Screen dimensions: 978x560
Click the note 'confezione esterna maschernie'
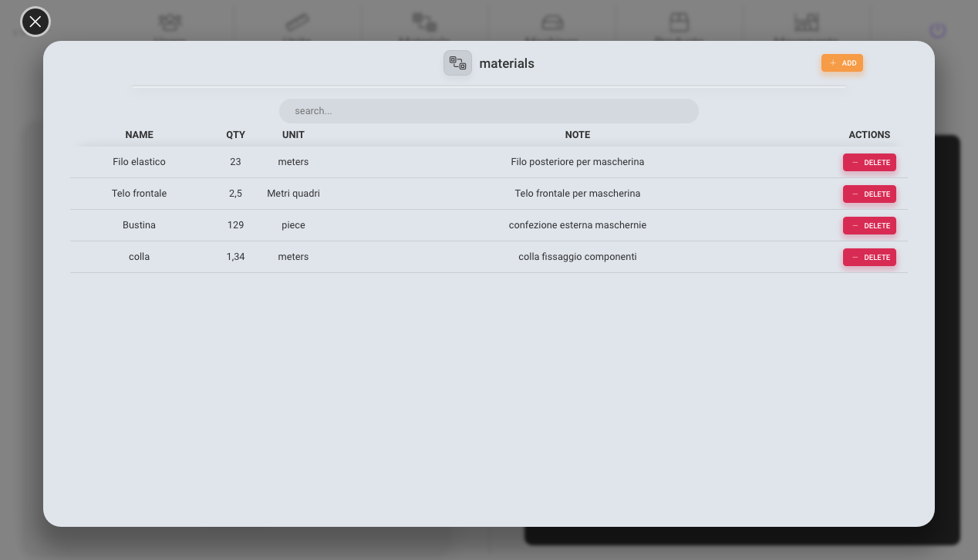coord(578,225)
